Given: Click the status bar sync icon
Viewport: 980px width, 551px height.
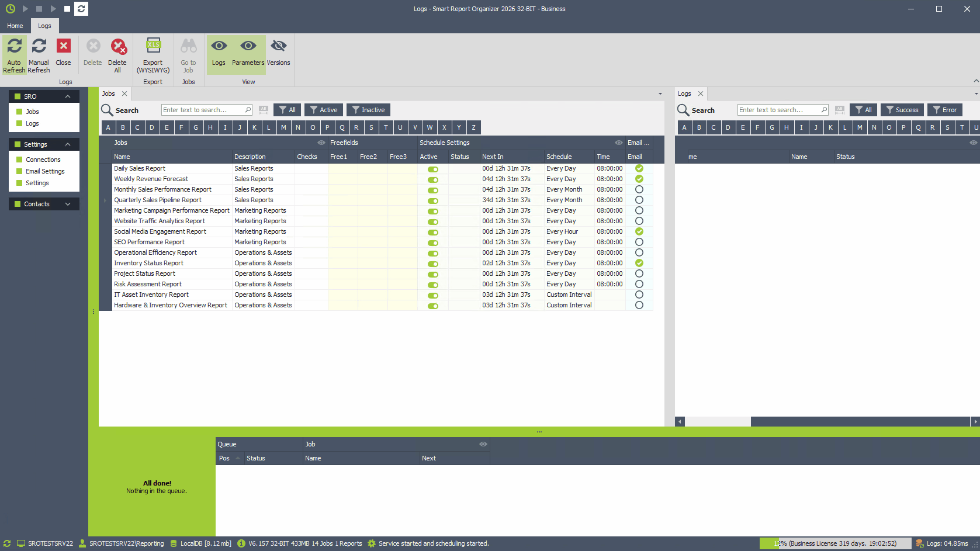Looking at the screenshot, I should (7, 543).
